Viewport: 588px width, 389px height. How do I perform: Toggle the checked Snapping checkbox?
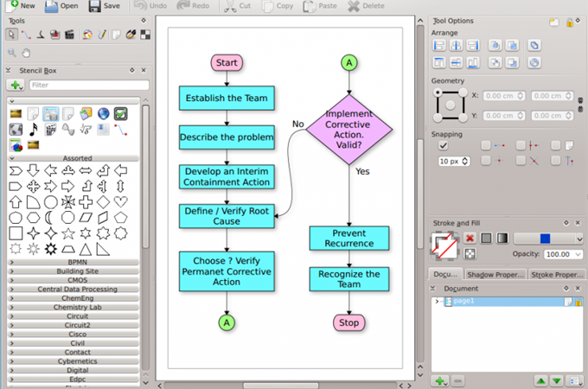(443, 145)
